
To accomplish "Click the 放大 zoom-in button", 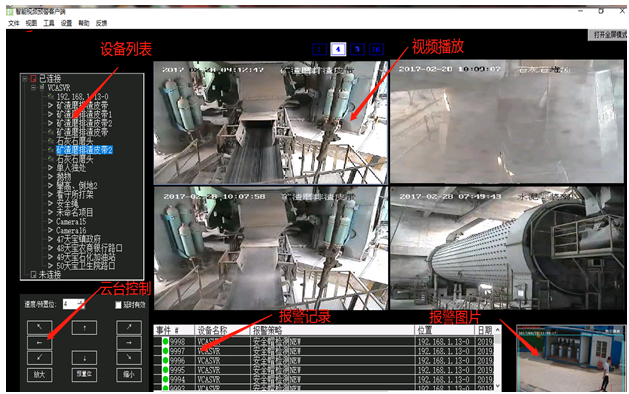I will coord(39,374).
